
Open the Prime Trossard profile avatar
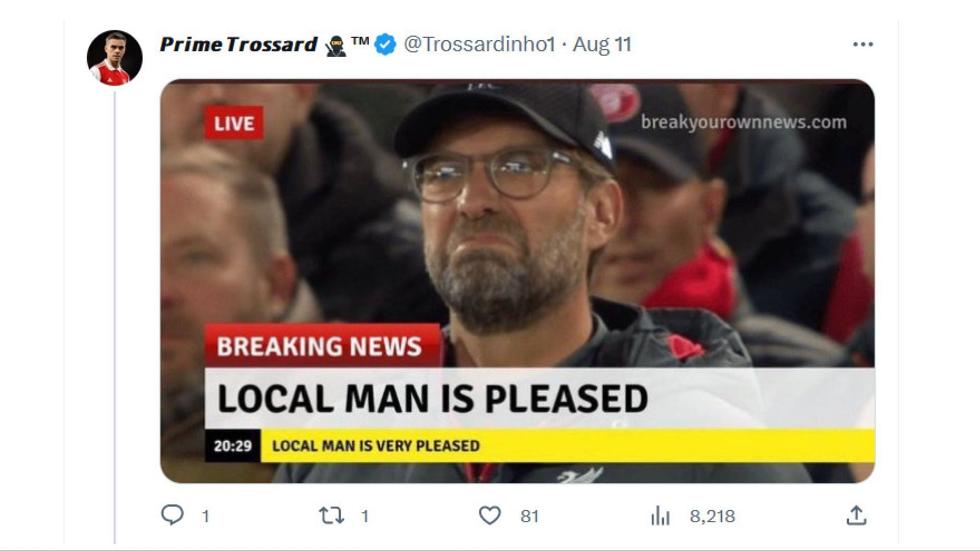point(114,58)
